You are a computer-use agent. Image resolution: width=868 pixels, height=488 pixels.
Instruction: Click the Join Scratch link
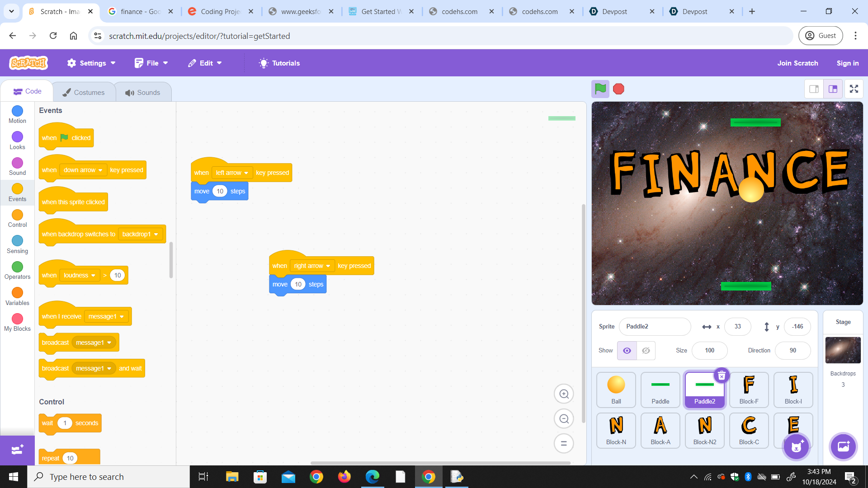coord(797,63)
